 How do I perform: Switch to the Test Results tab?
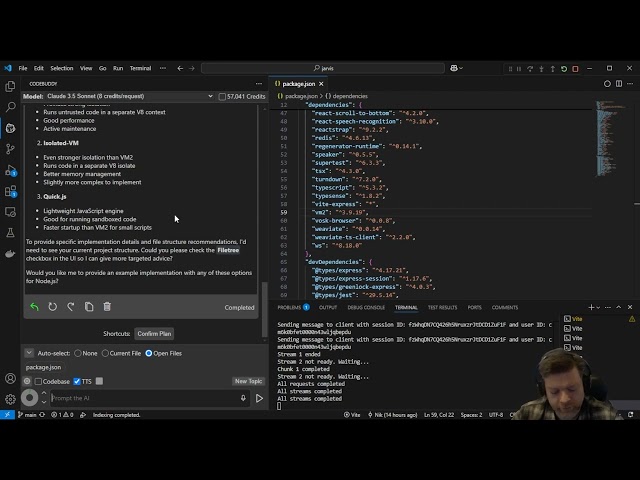(442, 307)
